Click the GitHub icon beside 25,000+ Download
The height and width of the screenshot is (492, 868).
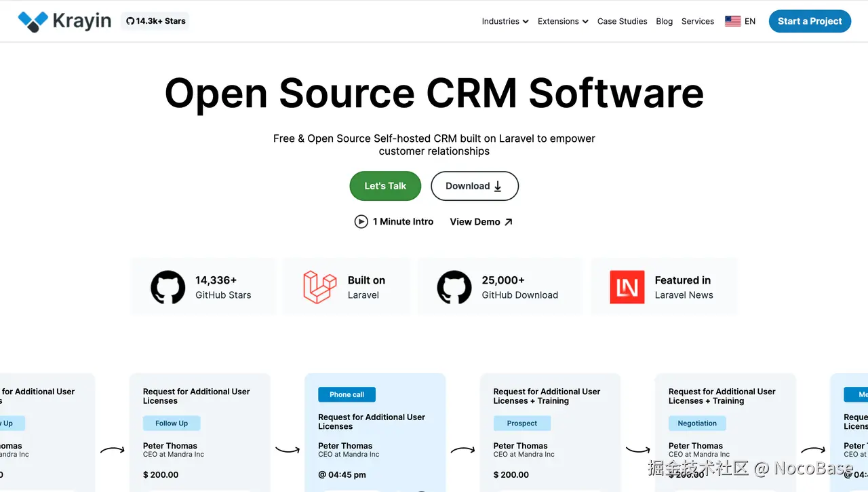(x=454, y=287)
